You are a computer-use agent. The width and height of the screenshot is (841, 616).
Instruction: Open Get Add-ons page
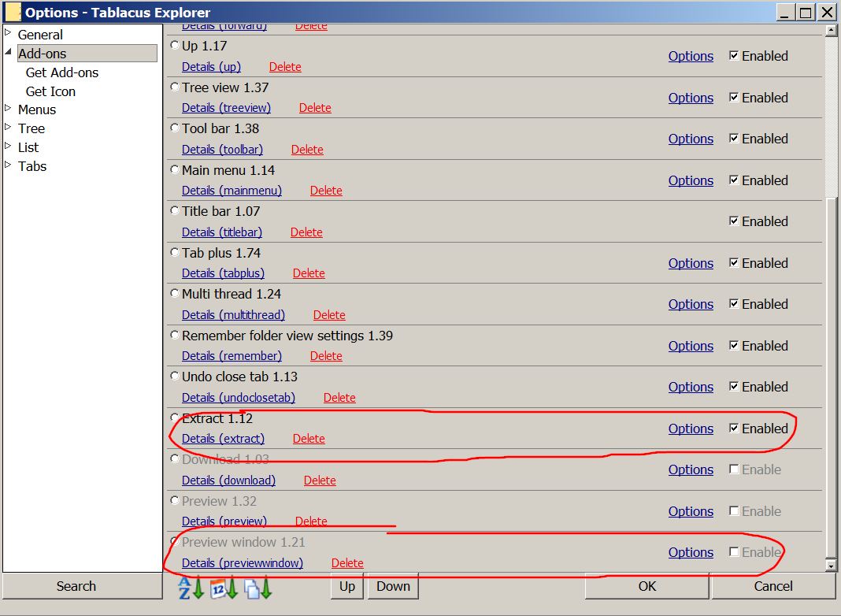coord(62,72)
